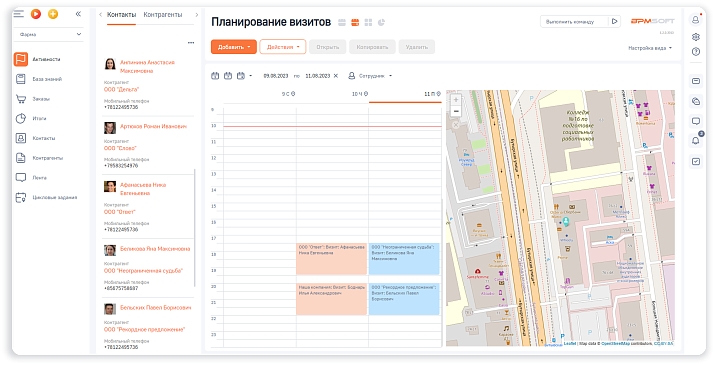Select the second calendar period icon
The width and height of the screenshot is (715, 365).
(228, 76)
